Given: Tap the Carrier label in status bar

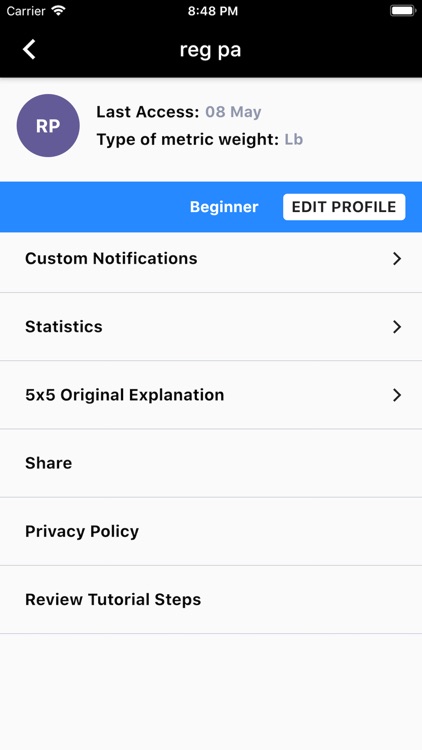Looking at the screenshot, I should [26, 11].
